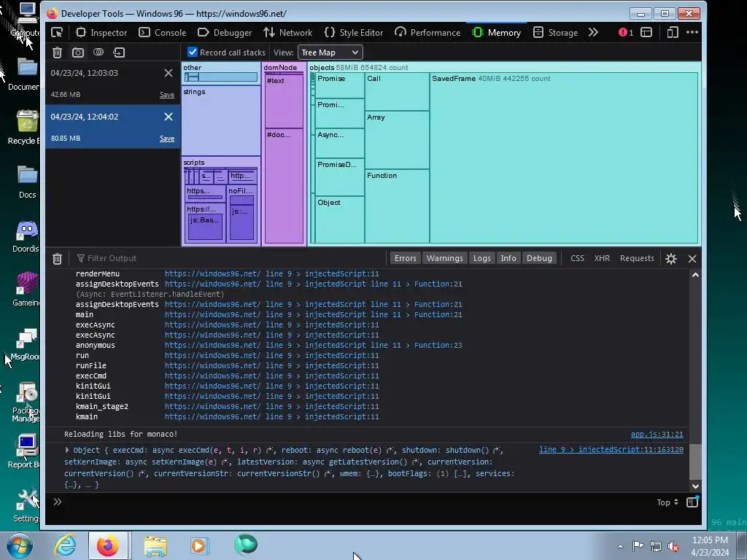Click the red error count badge
This screenshot has height=560, width=747.
[625, 32]
